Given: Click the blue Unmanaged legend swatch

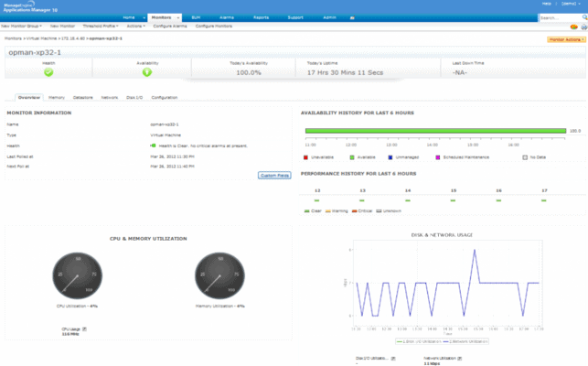Looking at the screenshot, I should (x=390, y=157).
